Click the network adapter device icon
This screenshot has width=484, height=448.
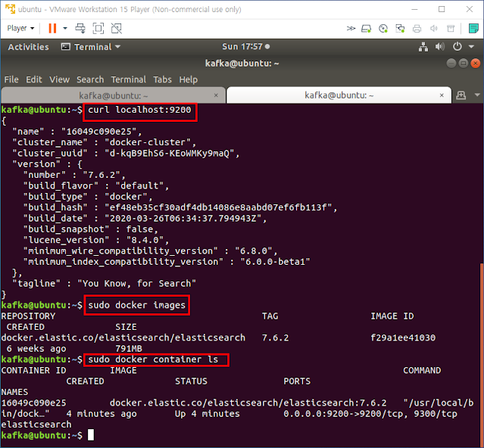(x=400, y=29)
